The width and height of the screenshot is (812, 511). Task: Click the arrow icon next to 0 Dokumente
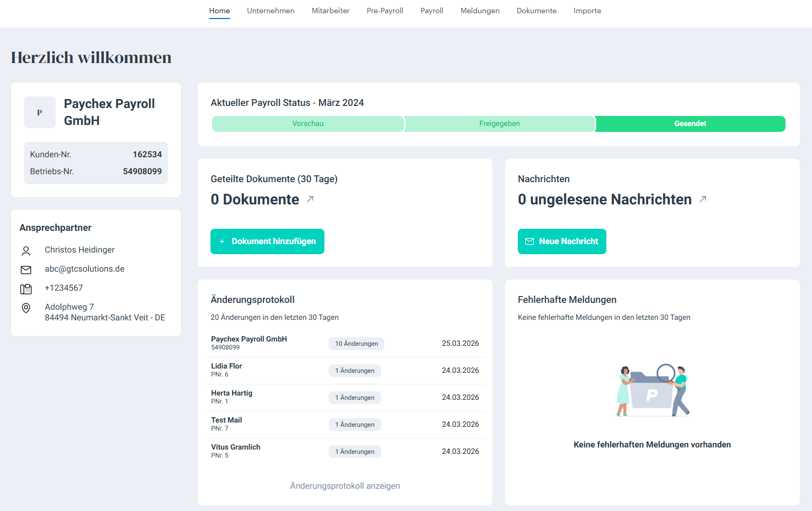310,199
